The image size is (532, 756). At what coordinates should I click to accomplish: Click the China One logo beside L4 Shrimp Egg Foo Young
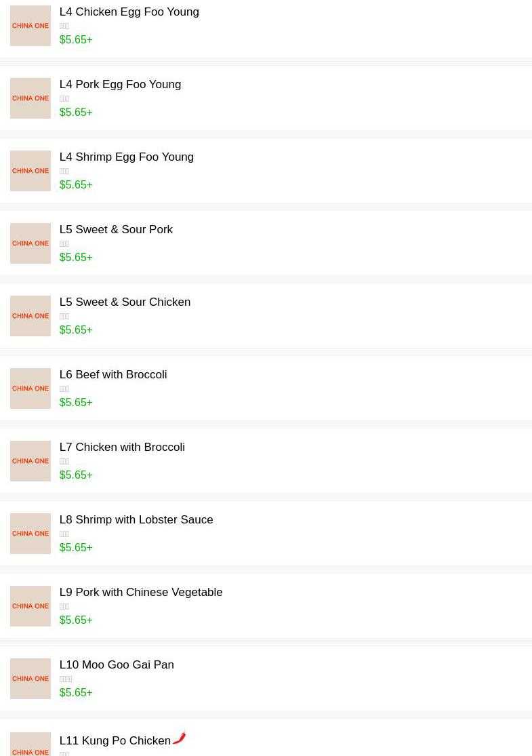pyautogui.click(x=30, y=171)
